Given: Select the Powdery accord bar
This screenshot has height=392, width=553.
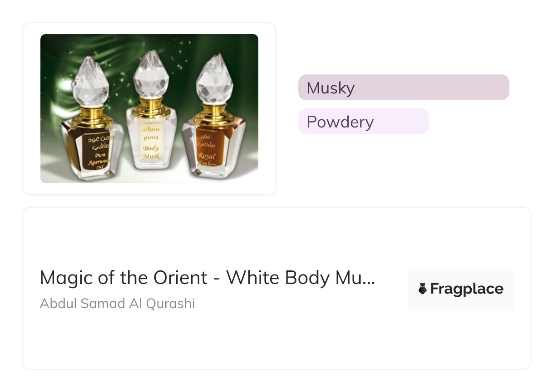Looking at the screenshot, I should [363, 122].
